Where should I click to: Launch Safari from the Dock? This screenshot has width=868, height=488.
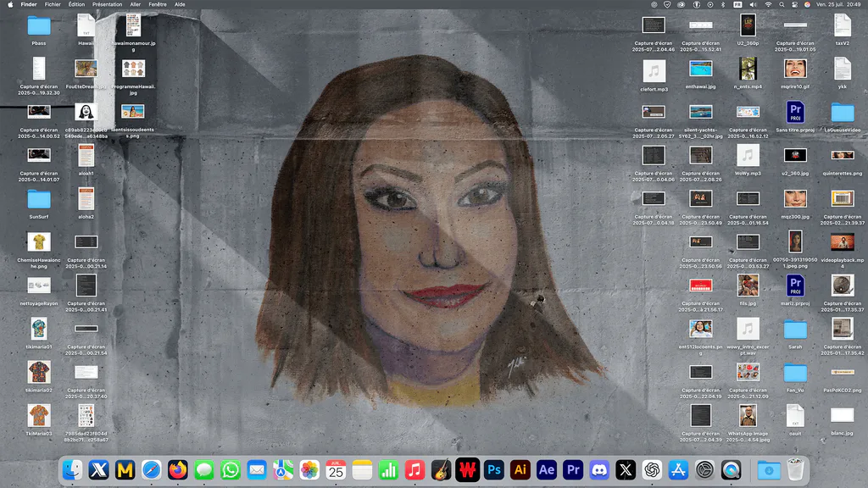(151, 470)
